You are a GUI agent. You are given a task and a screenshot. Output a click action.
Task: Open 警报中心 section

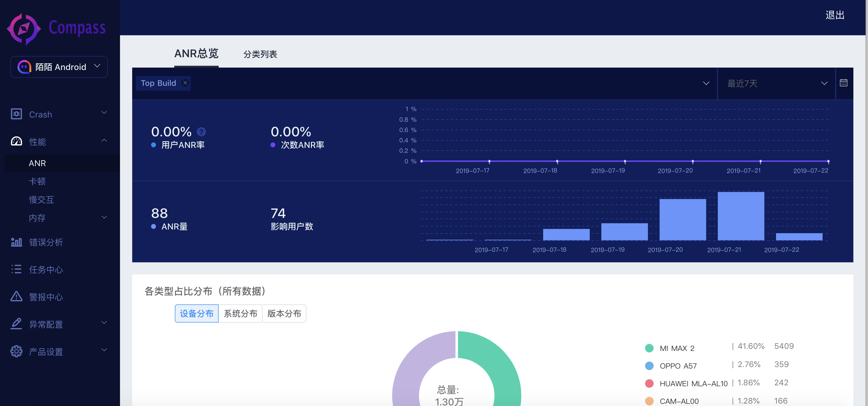point(46,297)
